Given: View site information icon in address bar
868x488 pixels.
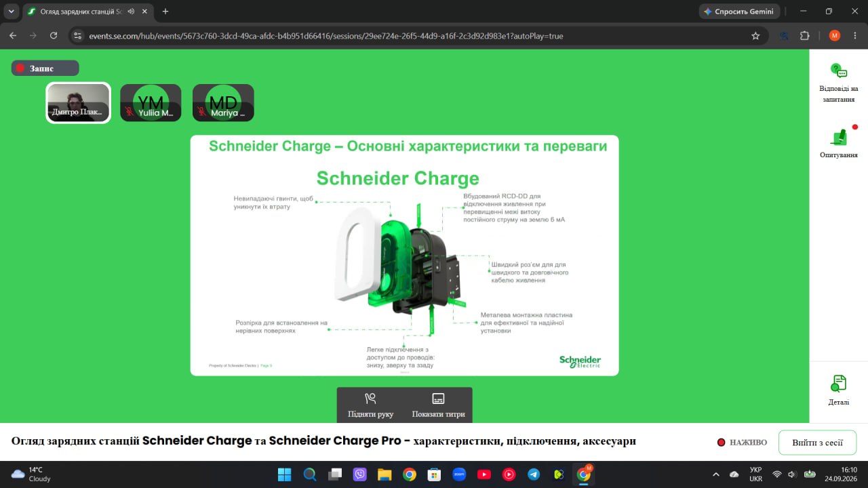Looking at the screenshot, I should 77,36.
